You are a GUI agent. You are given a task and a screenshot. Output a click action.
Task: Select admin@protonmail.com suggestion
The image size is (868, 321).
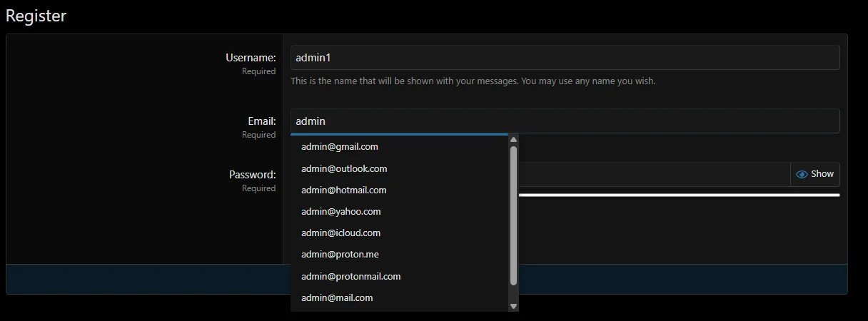(399, 277)
